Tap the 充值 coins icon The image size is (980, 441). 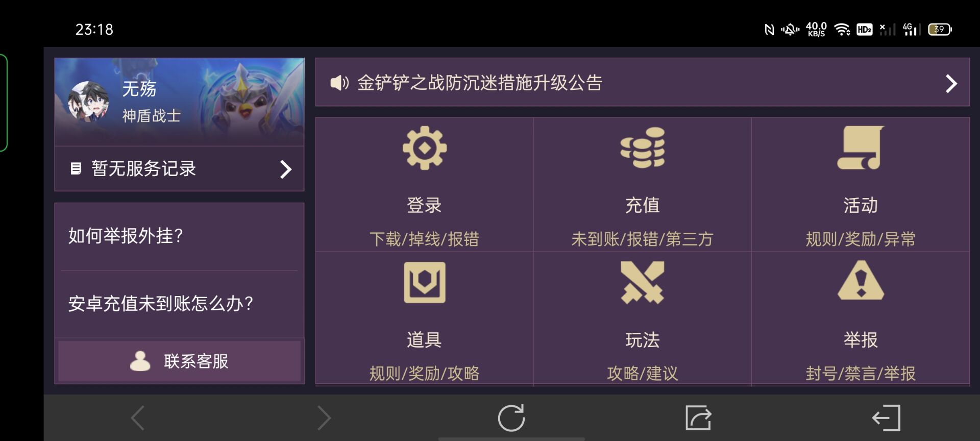tap(642, 148)
